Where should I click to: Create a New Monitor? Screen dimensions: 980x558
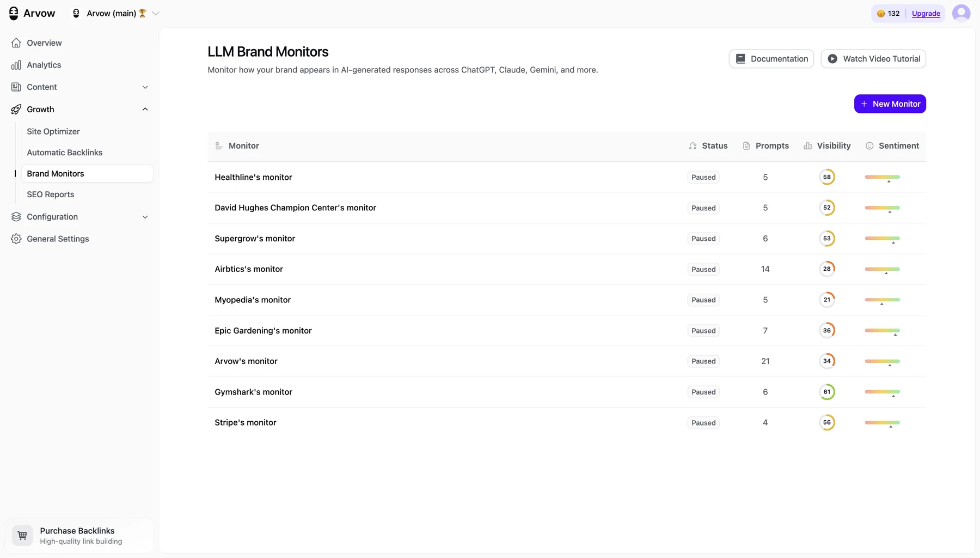(x=890, y=104)
